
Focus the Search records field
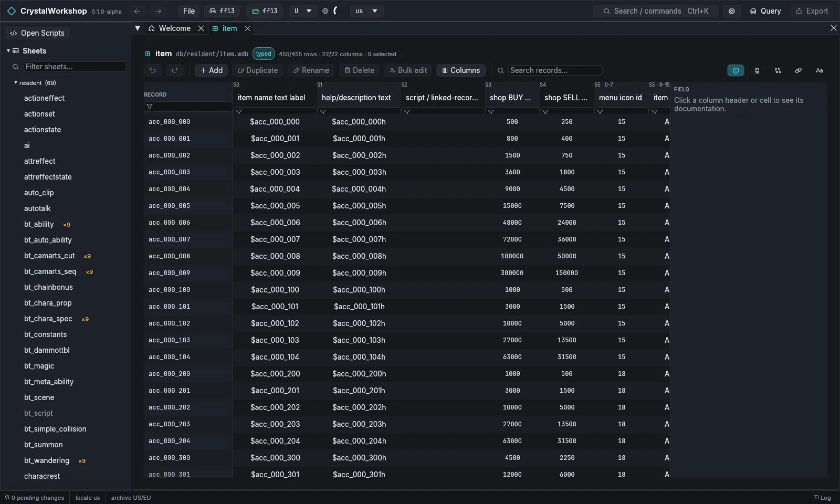554,70
